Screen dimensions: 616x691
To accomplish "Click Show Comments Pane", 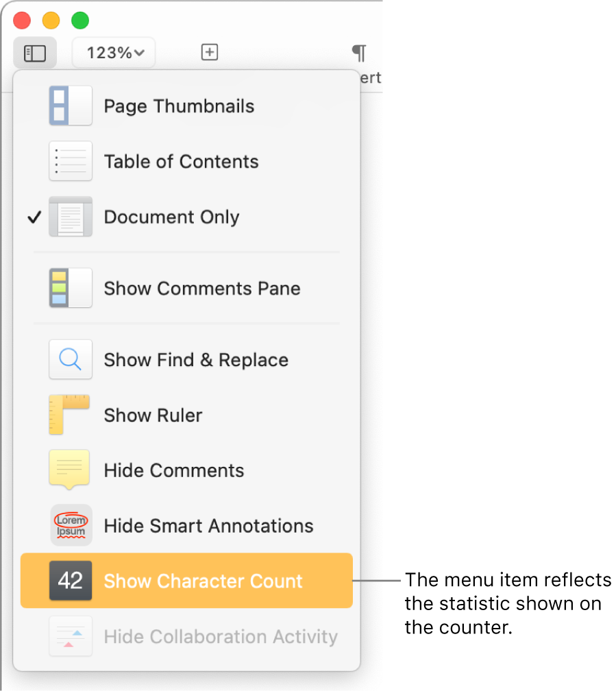I will click(201, 288).
